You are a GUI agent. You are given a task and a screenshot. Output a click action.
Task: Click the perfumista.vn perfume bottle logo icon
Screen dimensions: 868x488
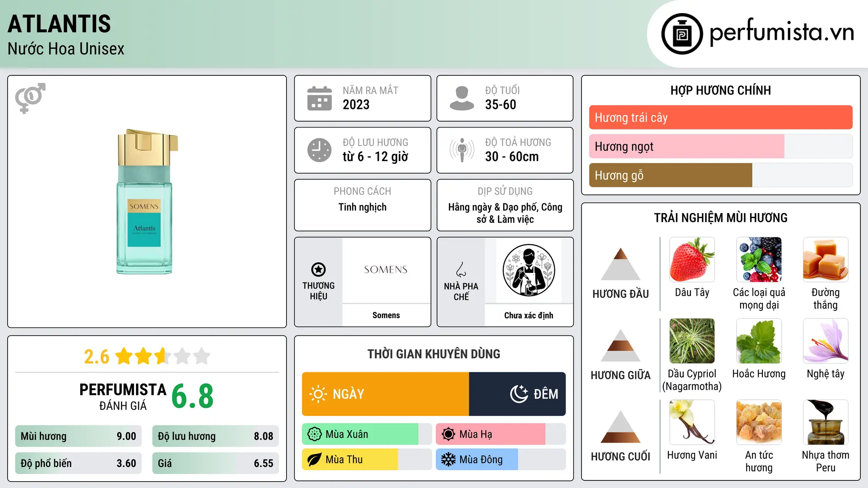(x=682, y=34)
